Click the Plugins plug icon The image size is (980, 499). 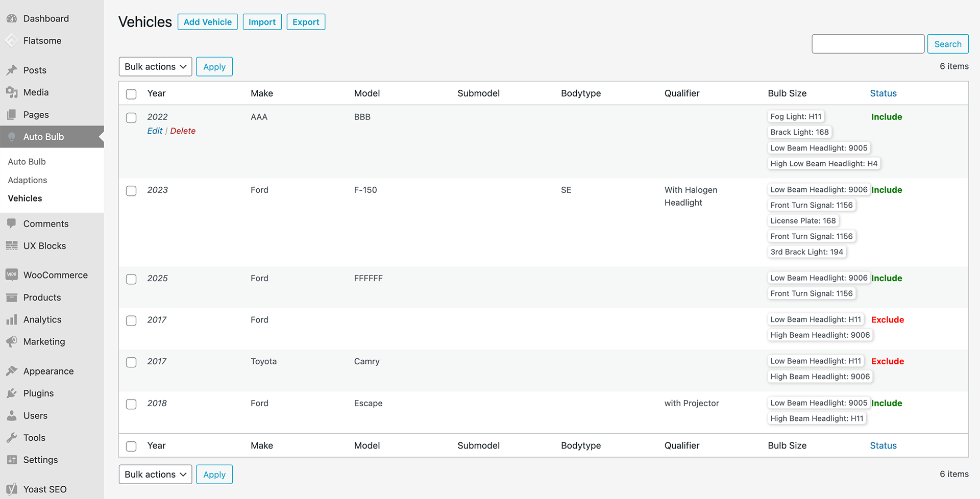tap(12, 393)
